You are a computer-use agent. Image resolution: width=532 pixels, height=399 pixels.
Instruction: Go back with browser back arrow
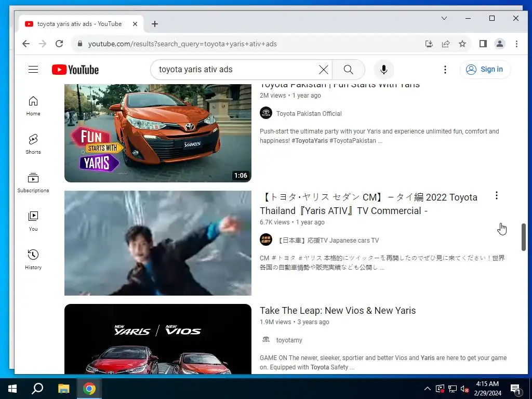click(26, 44)
